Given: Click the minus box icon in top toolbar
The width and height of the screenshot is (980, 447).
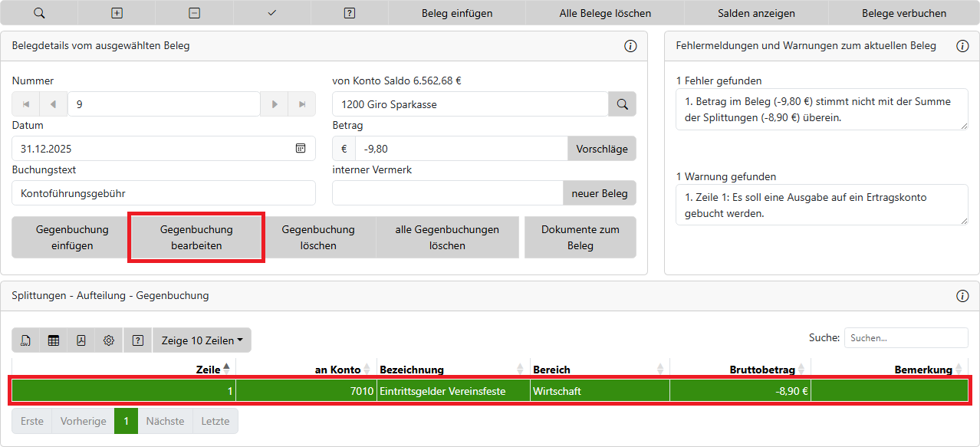Looking at the screenshot, I should point(195,13).
